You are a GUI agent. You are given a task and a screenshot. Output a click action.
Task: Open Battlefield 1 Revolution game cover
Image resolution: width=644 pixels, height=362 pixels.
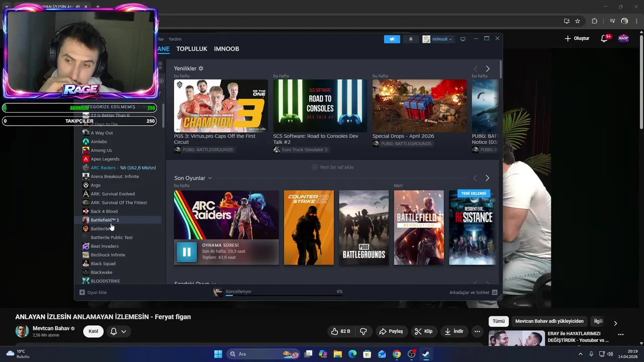click(x=419, y=227)
